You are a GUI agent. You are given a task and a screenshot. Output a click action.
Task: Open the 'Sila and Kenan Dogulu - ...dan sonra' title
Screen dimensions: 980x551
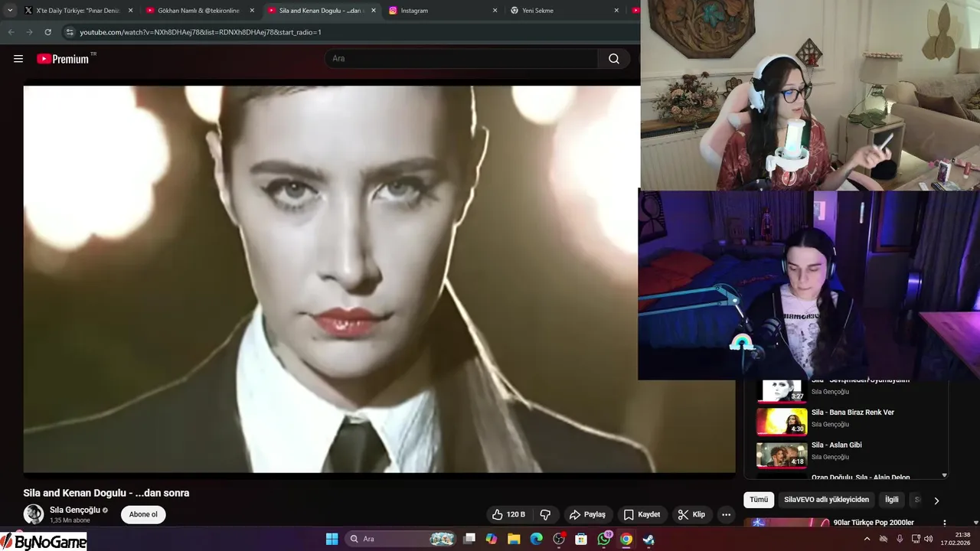tap(106, 493)
